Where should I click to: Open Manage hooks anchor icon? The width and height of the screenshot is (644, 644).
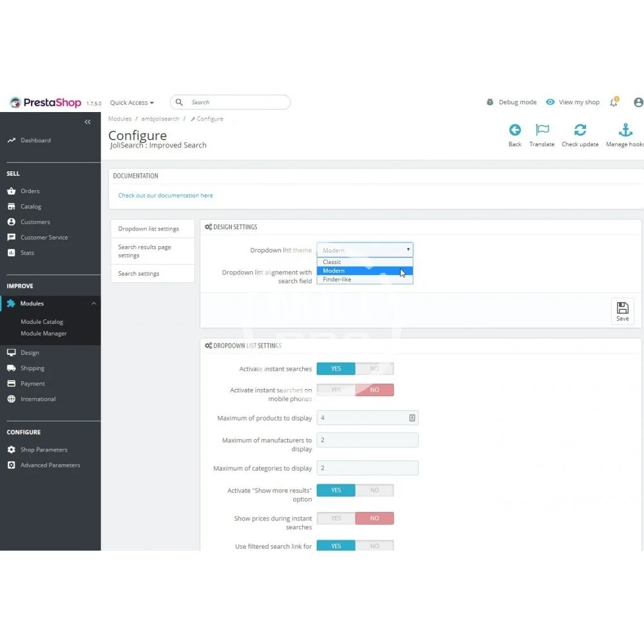625,130
